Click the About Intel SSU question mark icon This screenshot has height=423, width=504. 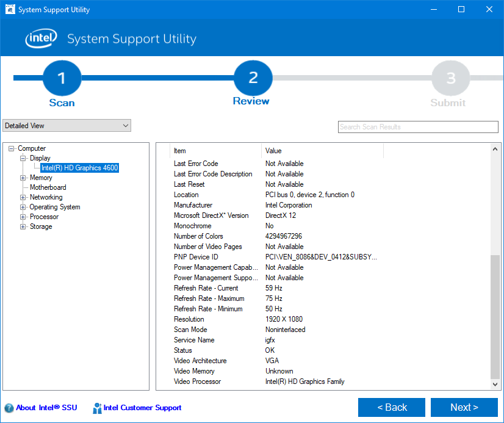click(x=9, y=408)
